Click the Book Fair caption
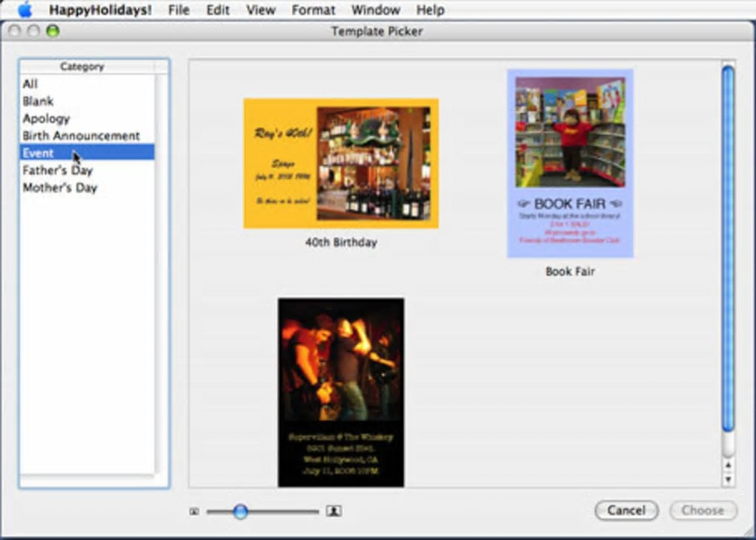This screenshot has height=540, width=756. coord(570,271)
